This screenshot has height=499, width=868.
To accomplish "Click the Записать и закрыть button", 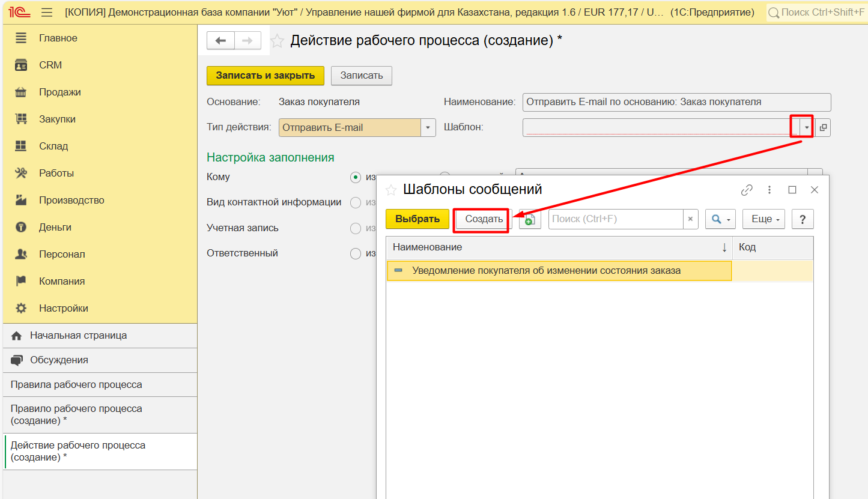I will [x=265, y=76].
